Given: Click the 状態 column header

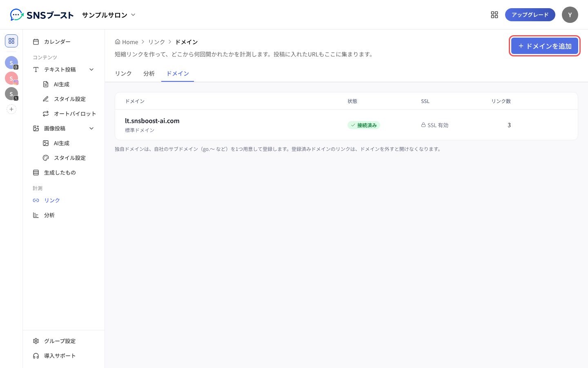Looking at the screenshot, I should (352, 101).
